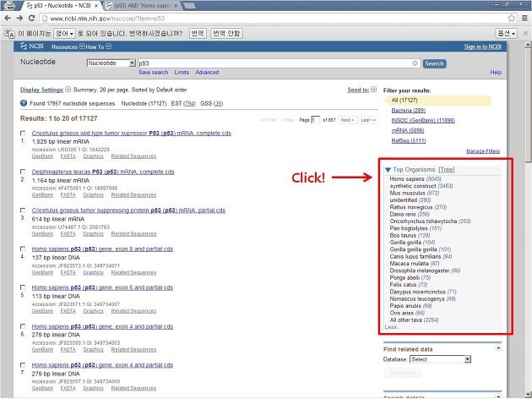This screenshot has width=532, height=399.
Task: Open the Top Organisms Tree link
Action: point(447,169)
